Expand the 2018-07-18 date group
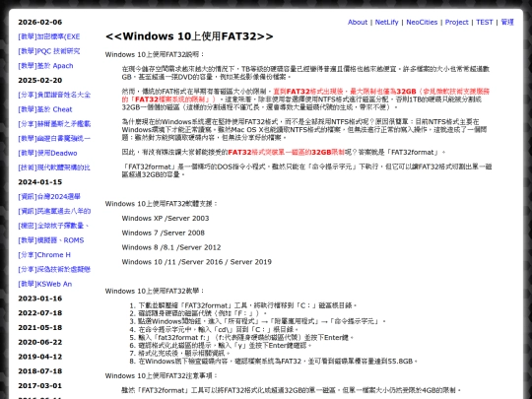The image size is (532, 399). 40,371
